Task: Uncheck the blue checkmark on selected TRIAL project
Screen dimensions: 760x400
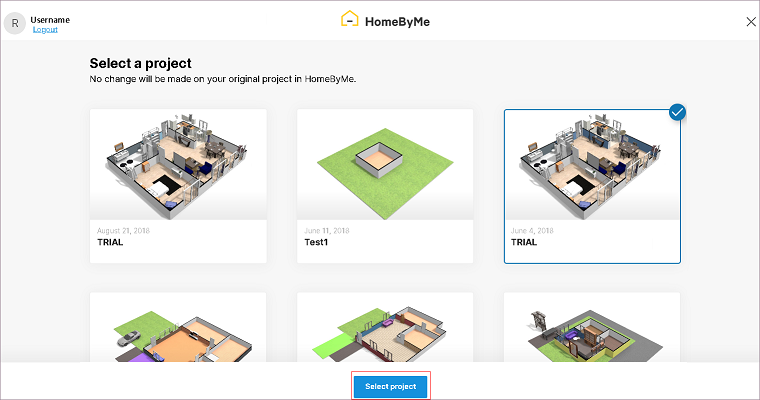Action: pos(679,112)
